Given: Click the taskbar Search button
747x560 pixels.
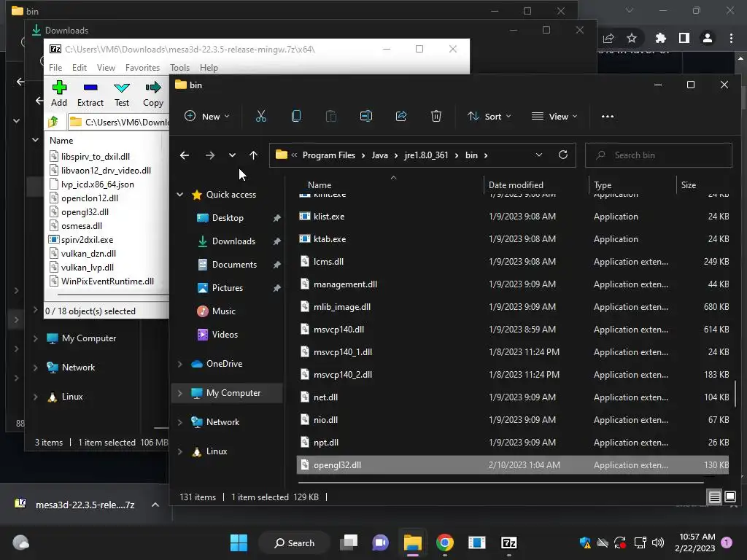Looking at the screenshot, I should (295, 542).
